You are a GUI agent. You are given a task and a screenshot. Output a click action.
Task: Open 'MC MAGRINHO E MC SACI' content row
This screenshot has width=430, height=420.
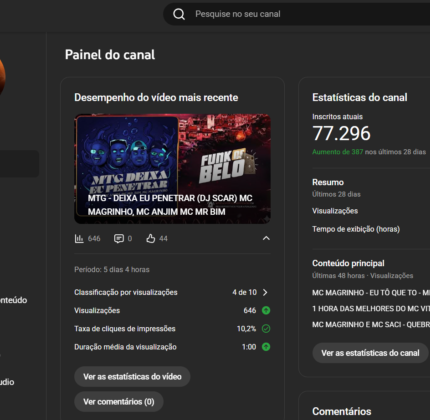point(371,324)
